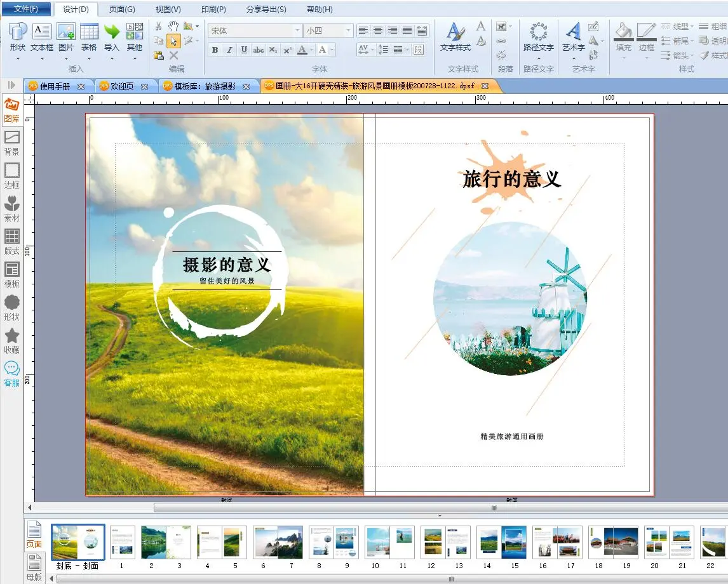Switch to 母版 master page view
This screenshot has width=728, height=584.
pos(34,567)
